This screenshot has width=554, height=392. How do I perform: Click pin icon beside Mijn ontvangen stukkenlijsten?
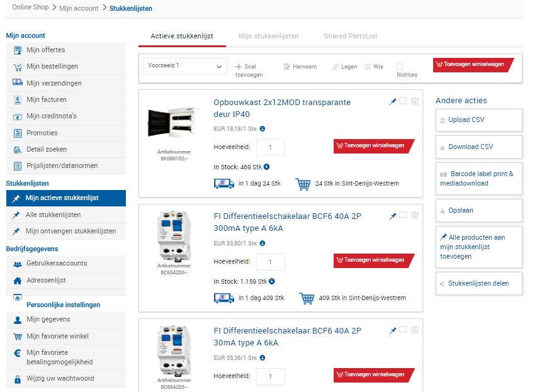[x=16, y=232]
